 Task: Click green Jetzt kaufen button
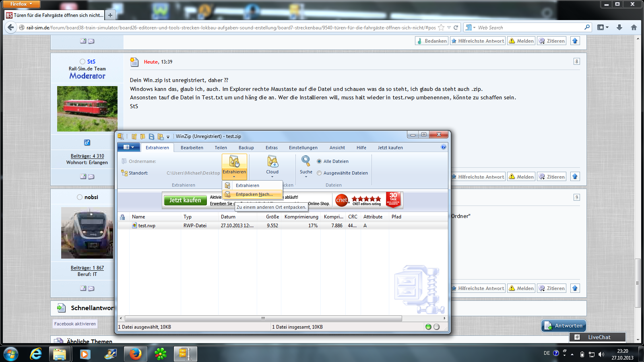[x=185, y=200]
